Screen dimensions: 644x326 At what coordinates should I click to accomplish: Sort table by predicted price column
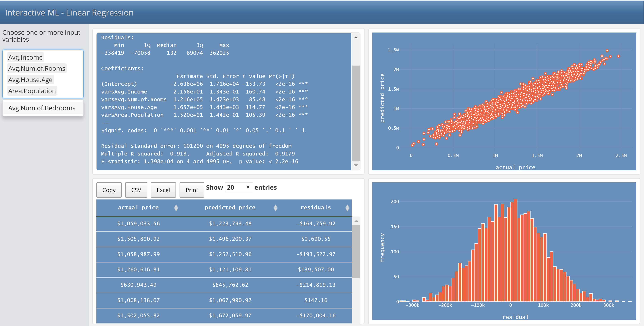tap(230, 208)
